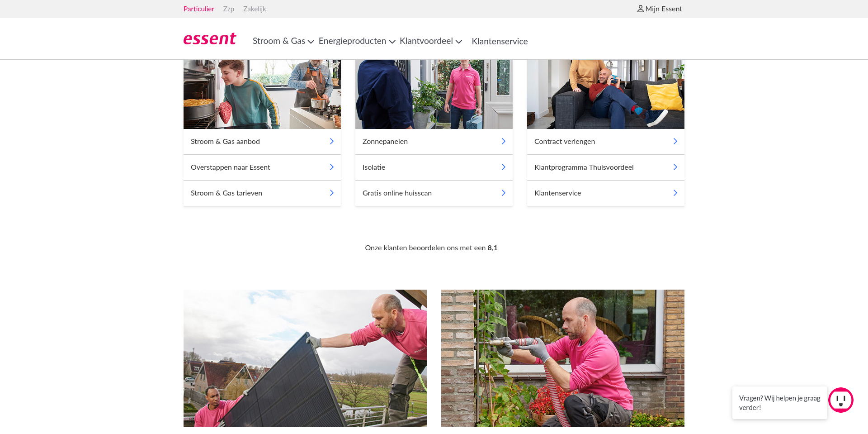
Task: Open the Klantvoordeel dropdown menu
Action: pos(430,41)
